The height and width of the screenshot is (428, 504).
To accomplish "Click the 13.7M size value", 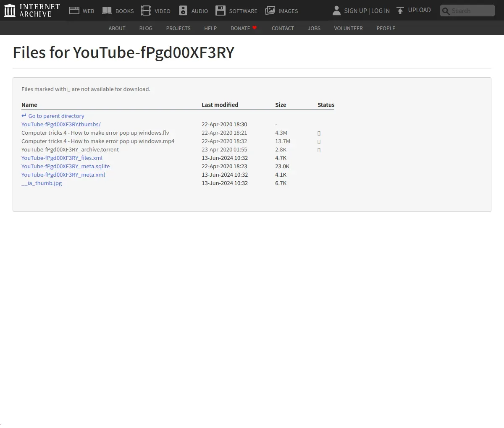I will pos(283,141).
